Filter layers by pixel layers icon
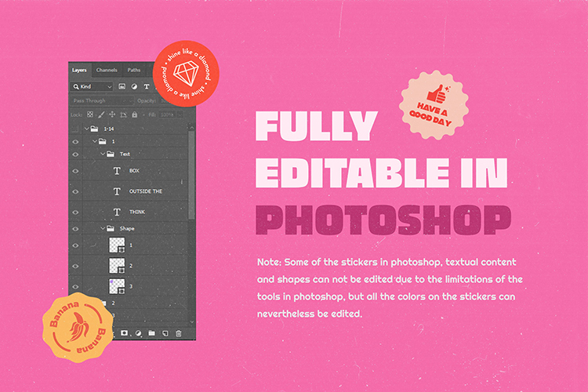The image size is (588, 392). [122, 87]
